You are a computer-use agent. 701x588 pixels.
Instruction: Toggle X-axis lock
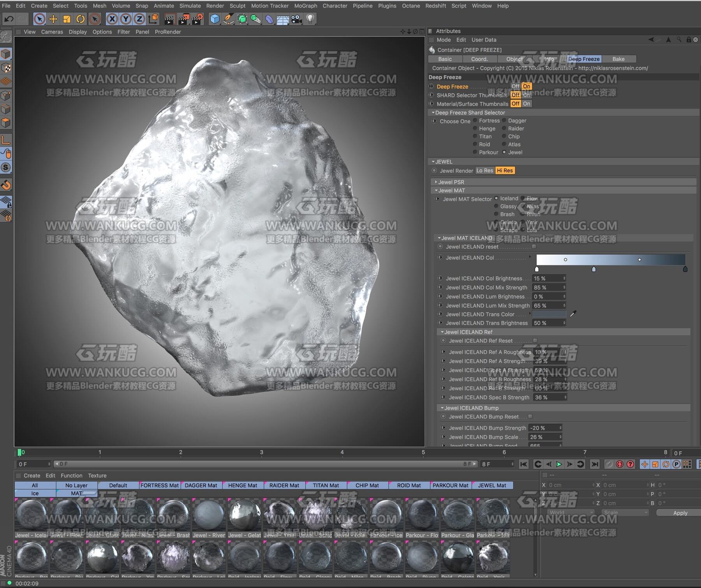click(x=112, y=19)
